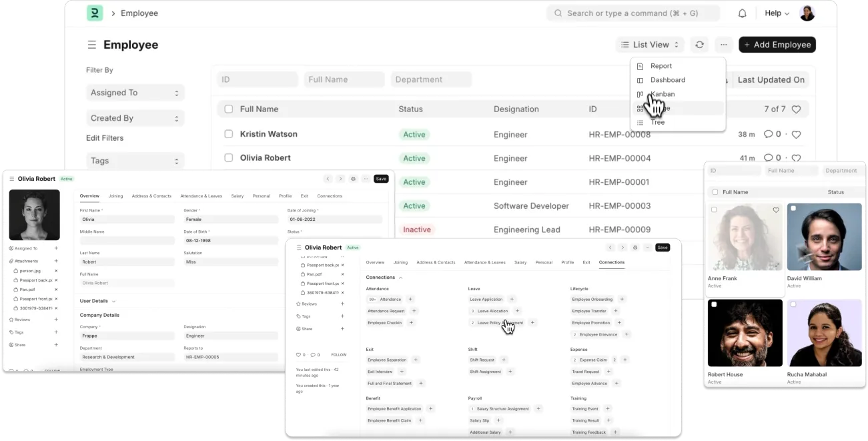Click the plus icon next to Attachments
Image resolution: width=868 pixels, height=441 pixels.
56,261
